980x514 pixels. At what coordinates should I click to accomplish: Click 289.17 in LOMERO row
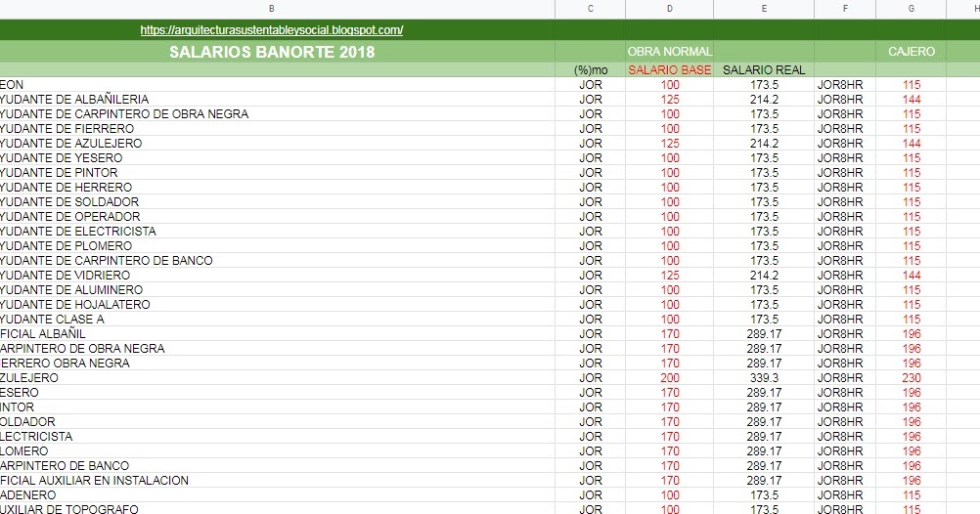[x=764, y=451]
